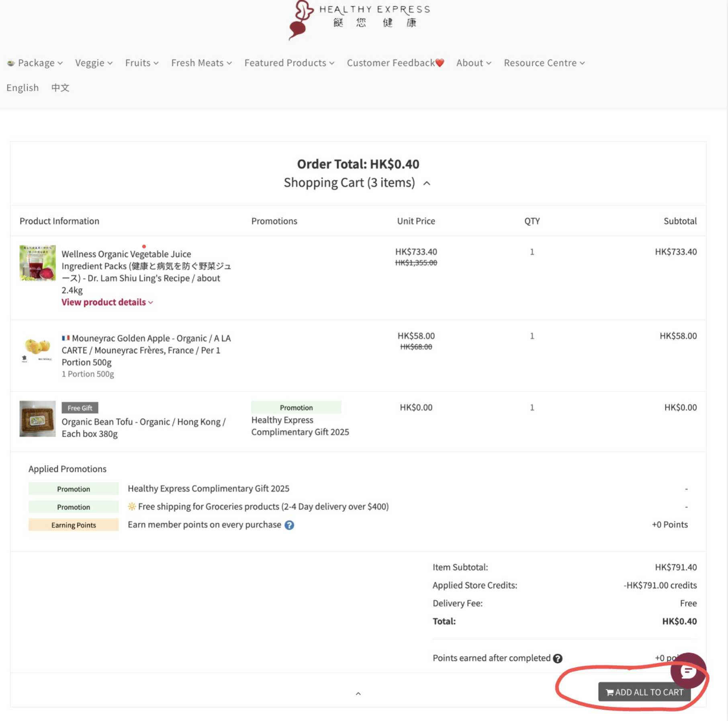Click question mark beside Points earned after completed
Viewport: 728px width, 721px height.
[558, 658]
